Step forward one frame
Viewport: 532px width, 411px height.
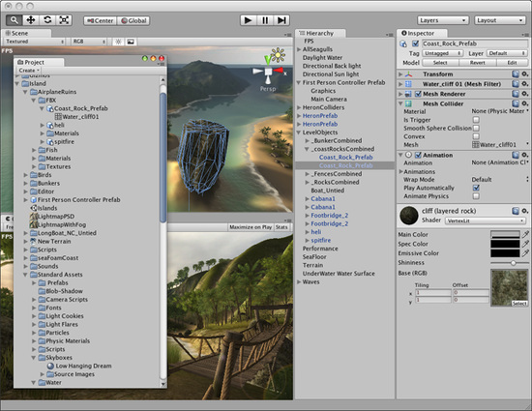(x=281, y=20)
